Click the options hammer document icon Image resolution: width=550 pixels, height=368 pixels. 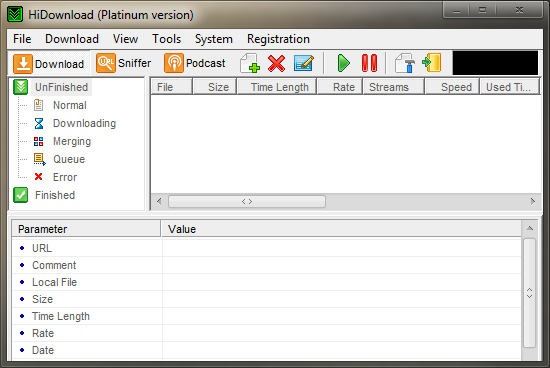tap(404, 63)
